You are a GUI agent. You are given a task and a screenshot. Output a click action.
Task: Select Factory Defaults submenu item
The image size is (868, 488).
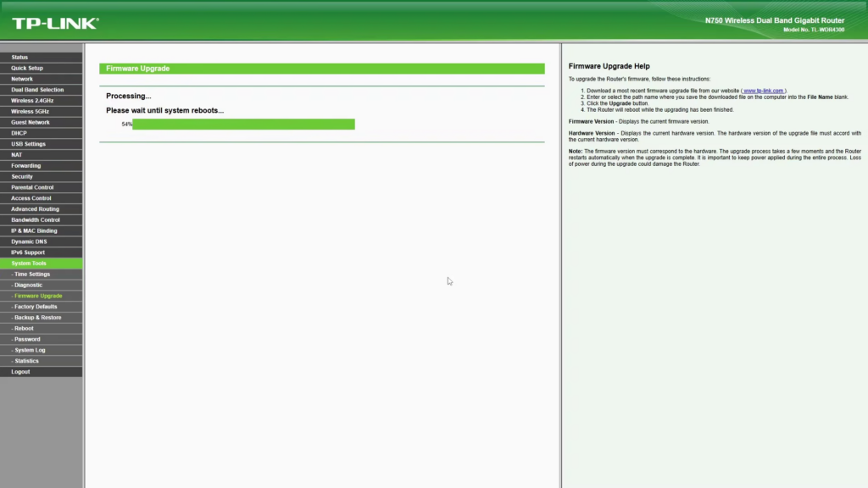pyautogui.click(x=35, y=307)
